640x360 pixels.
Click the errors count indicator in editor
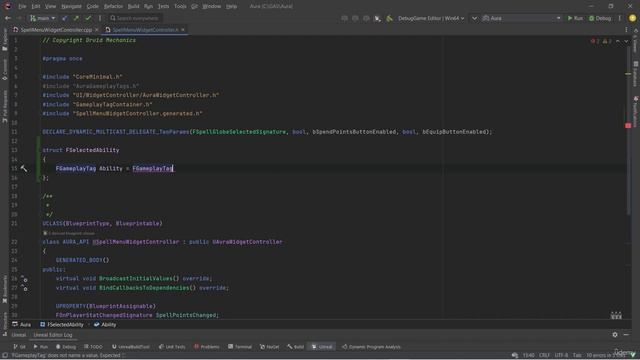point(595,41)
